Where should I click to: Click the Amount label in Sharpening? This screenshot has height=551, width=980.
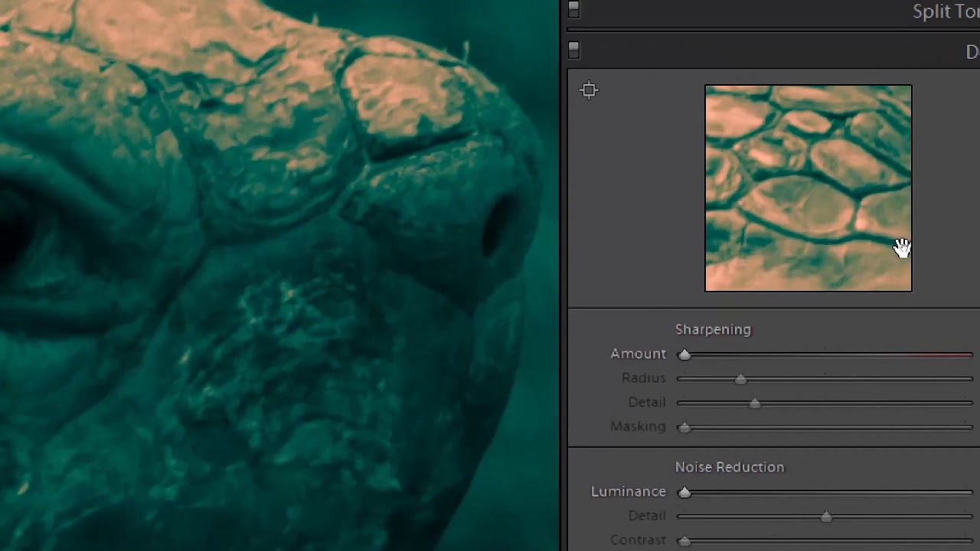click(x=638, y=354)
